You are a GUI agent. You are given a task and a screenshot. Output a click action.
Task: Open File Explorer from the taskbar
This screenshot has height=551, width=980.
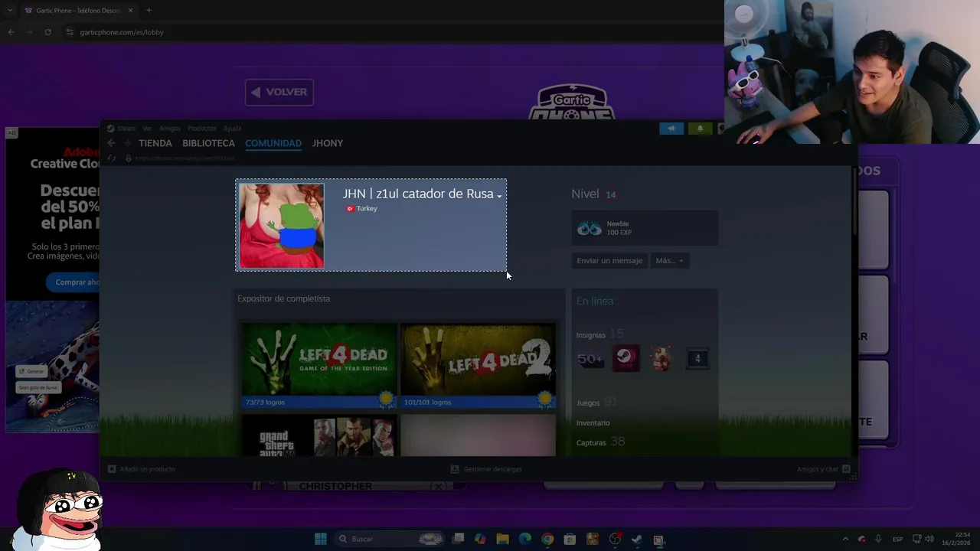point(502,540)
